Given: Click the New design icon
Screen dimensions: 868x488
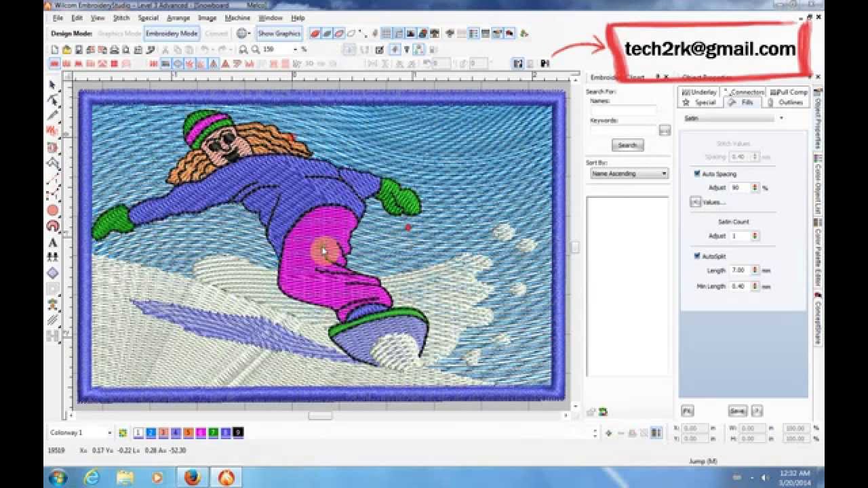Looking at the screenshot, I should 55,49.
